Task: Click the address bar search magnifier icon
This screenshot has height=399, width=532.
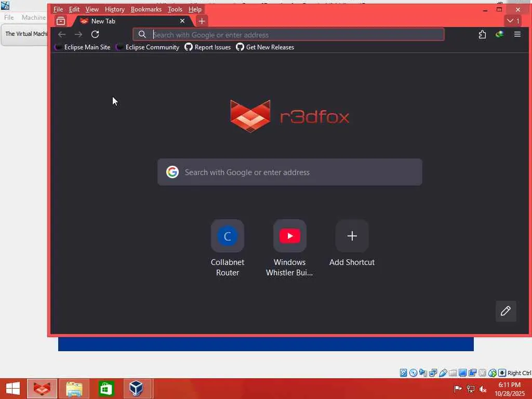Action: point(142,34)
